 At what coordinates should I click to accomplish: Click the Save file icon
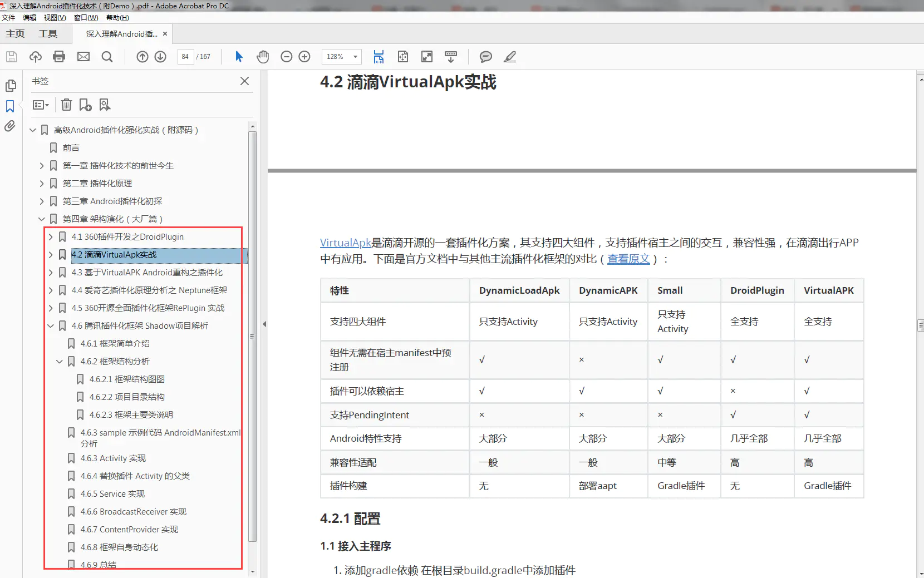point(12,57)
